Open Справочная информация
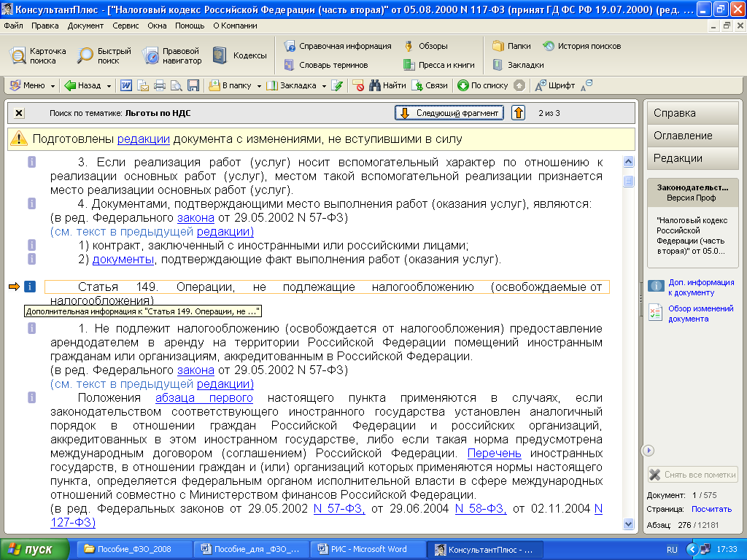 click(x=337, y=46)
